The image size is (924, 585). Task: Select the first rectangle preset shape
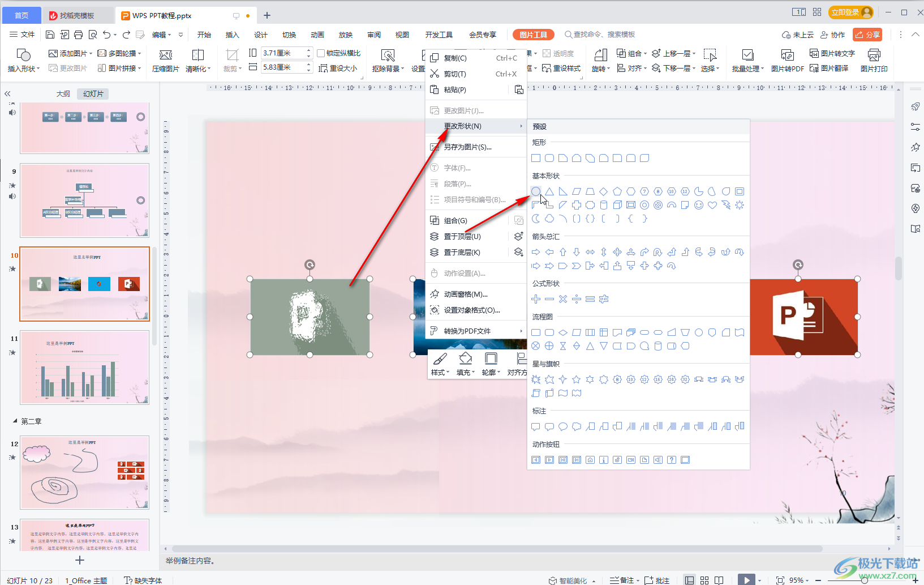536,158
